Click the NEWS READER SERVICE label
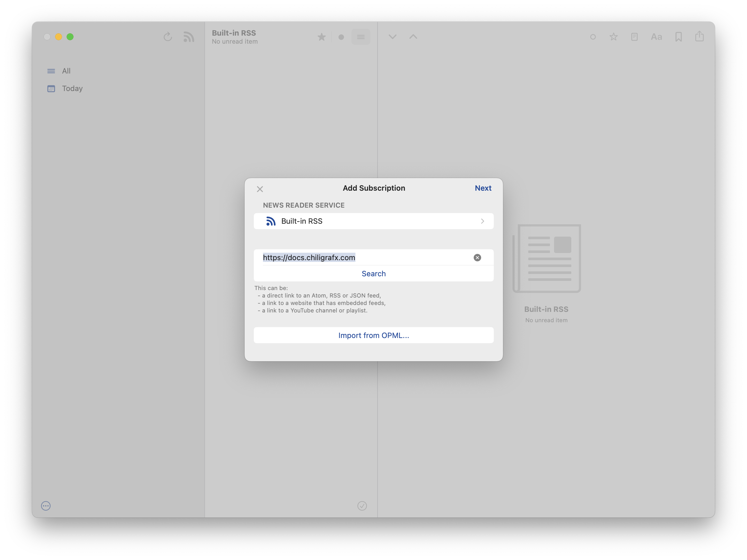747x560 pixels. coord(304,205)
